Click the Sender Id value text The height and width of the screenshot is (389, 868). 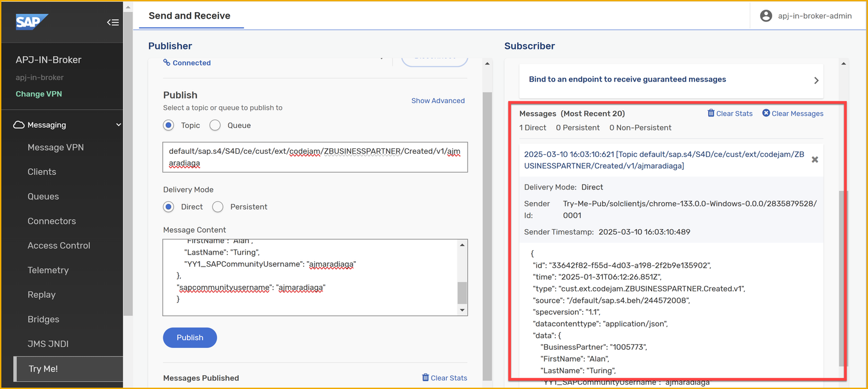pyautogui.click(x=690, y=209)
